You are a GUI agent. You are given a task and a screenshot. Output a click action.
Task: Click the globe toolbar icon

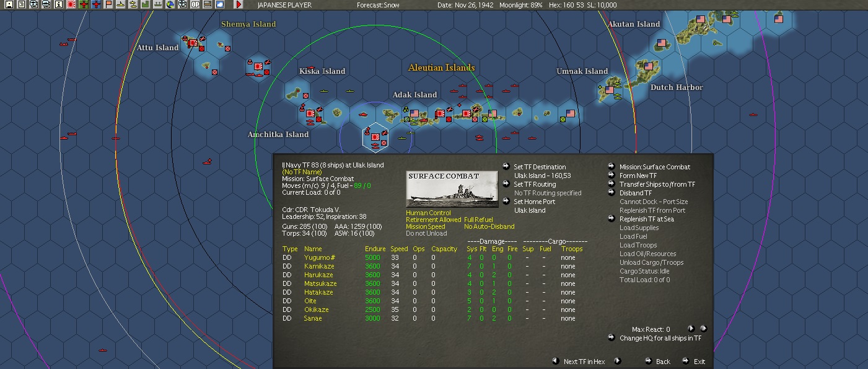click(170, 4)
